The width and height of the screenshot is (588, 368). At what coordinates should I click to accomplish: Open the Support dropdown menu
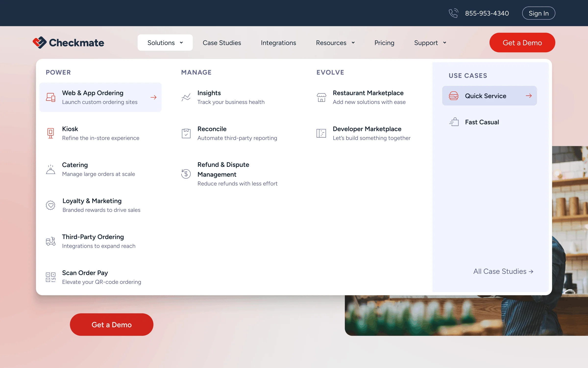click(x=430, y=42)
